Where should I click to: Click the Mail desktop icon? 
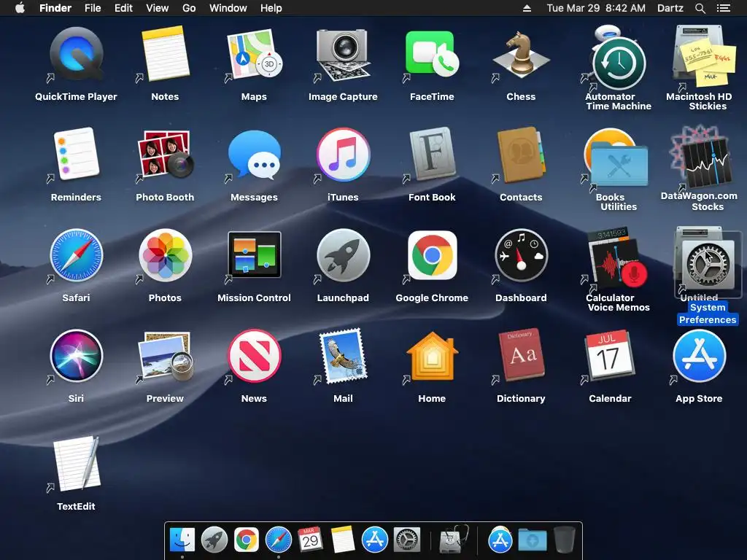(343, 356)
